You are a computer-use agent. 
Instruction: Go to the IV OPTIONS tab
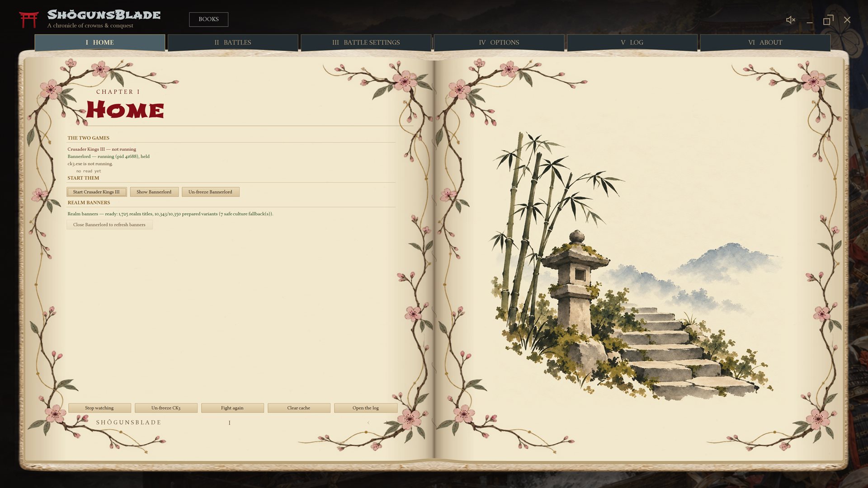499,42
